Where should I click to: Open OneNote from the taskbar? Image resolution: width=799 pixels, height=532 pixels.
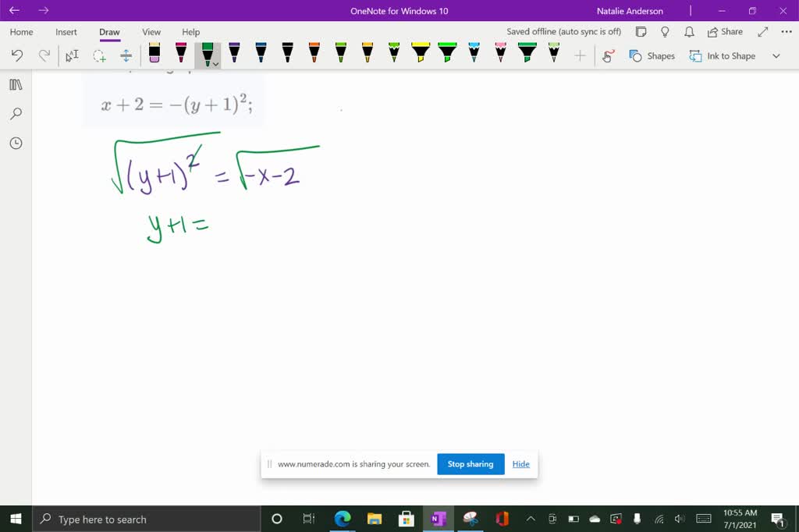[x=438, y=518]
